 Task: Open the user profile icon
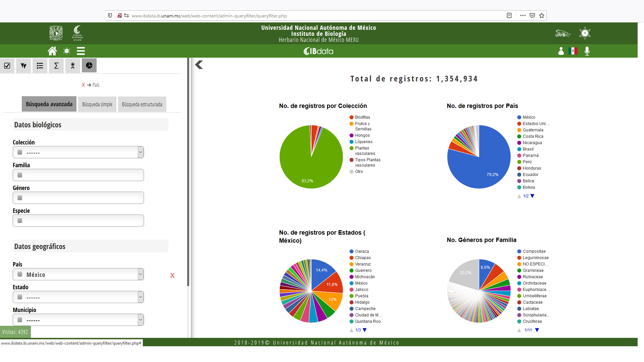(561, 51)
